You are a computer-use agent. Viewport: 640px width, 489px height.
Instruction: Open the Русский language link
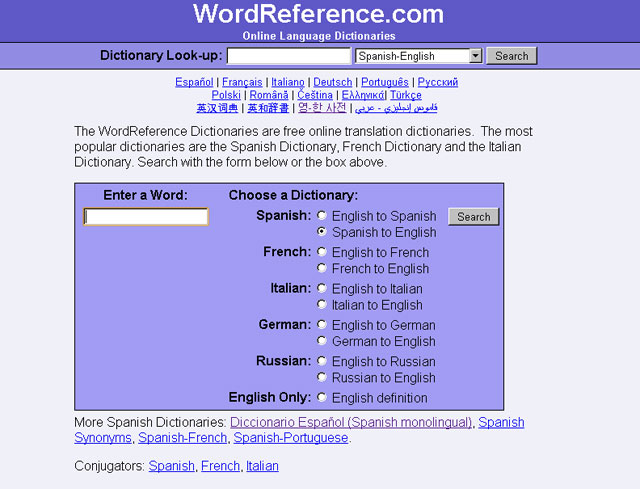point(438,82)
